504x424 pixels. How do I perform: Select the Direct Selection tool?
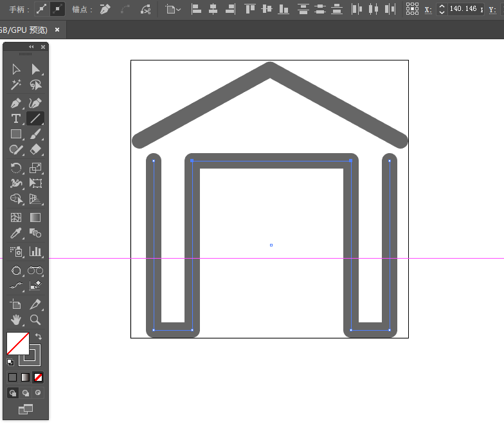[x=35, y=69]
